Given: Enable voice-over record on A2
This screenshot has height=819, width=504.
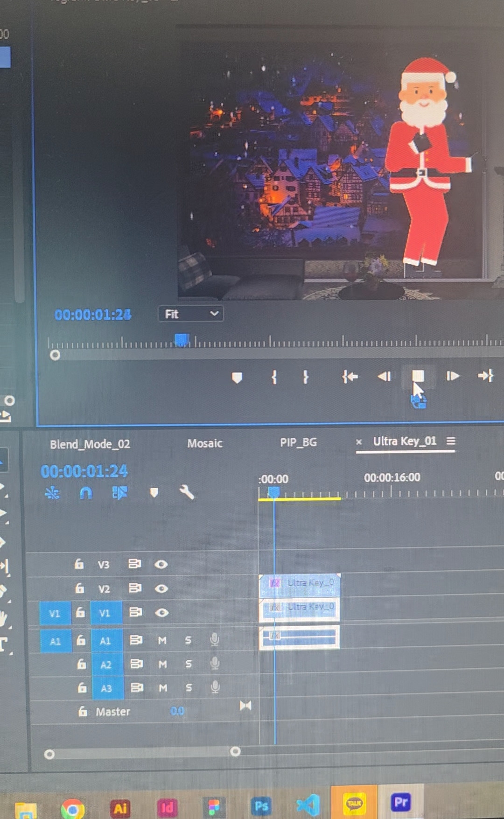Looking at the screenshot, I should pos(215,663).
